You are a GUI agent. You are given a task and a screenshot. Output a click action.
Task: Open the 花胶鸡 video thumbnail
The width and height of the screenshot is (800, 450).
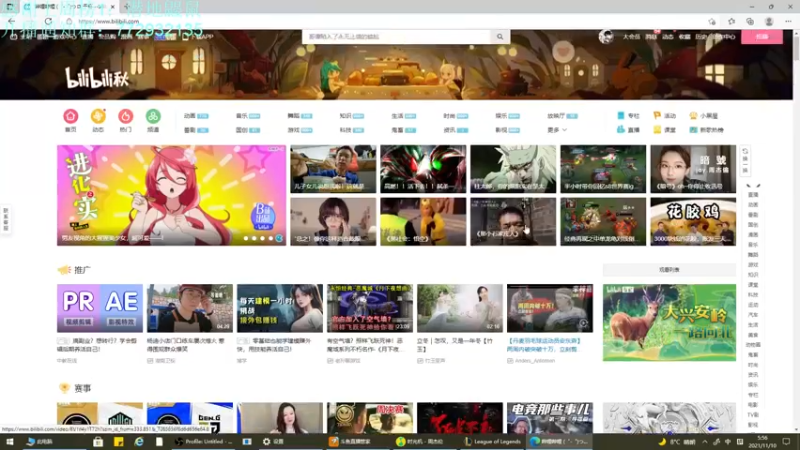click(x=693, y=222)
